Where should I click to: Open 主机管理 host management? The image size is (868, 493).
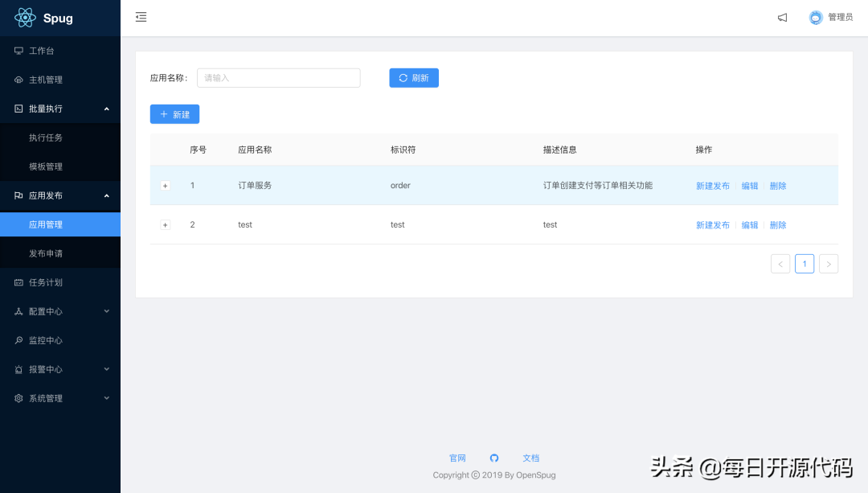(x=45, y=80)
